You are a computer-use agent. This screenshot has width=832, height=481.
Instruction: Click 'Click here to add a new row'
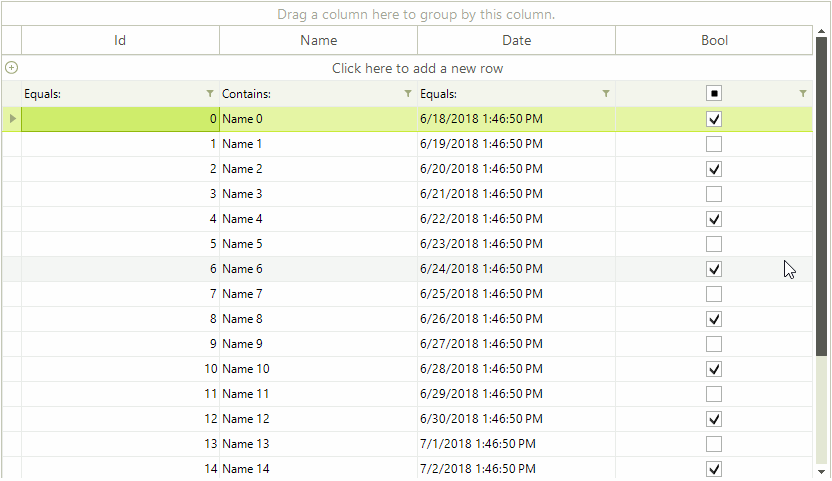point(417,68)
